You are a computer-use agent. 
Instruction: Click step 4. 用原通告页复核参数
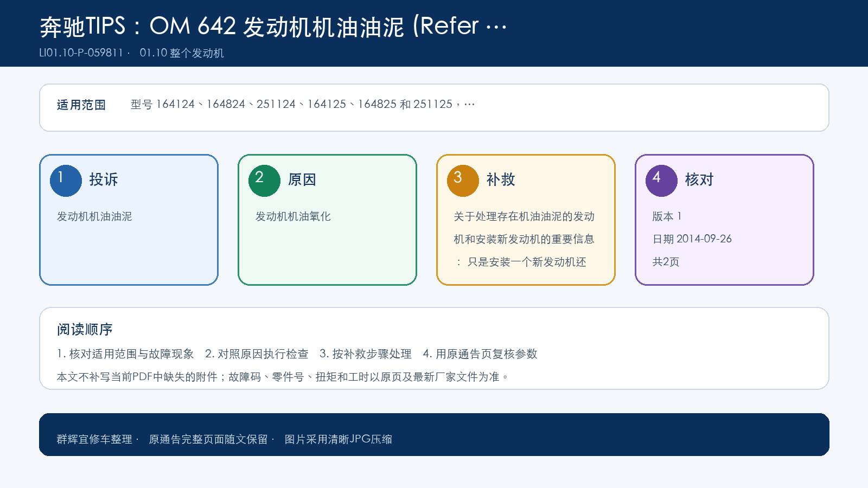(480, 354)
